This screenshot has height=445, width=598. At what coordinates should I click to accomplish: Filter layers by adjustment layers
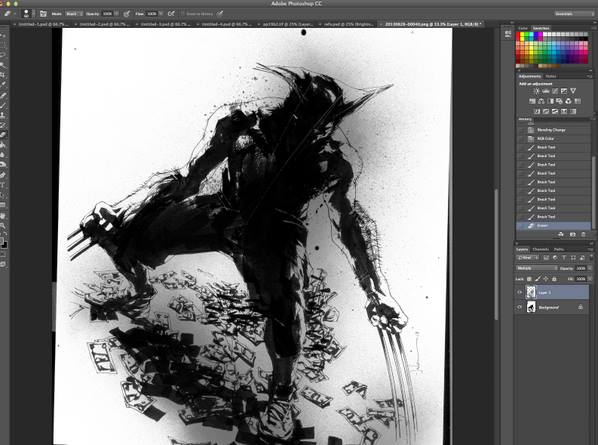coord(555,258)
